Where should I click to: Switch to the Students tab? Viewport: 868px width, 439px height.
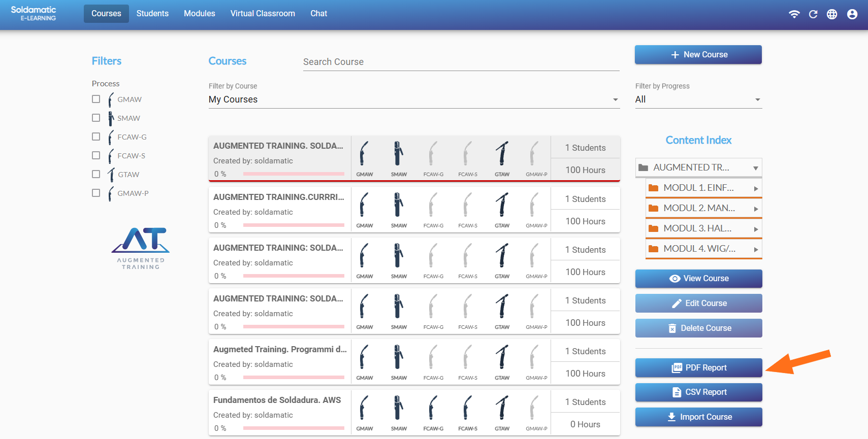click(152, 14)
